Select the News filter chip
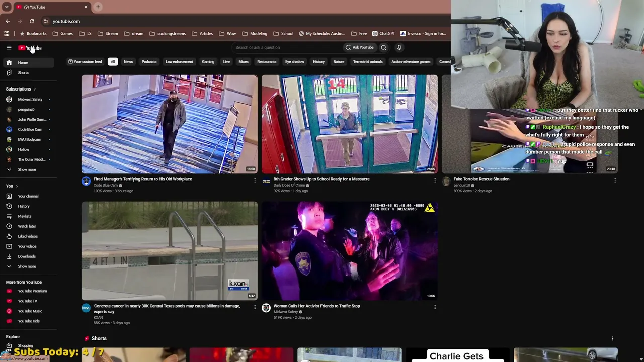This screenshot has height=362, width=644. pyautogui.click(x=128, y=62)
